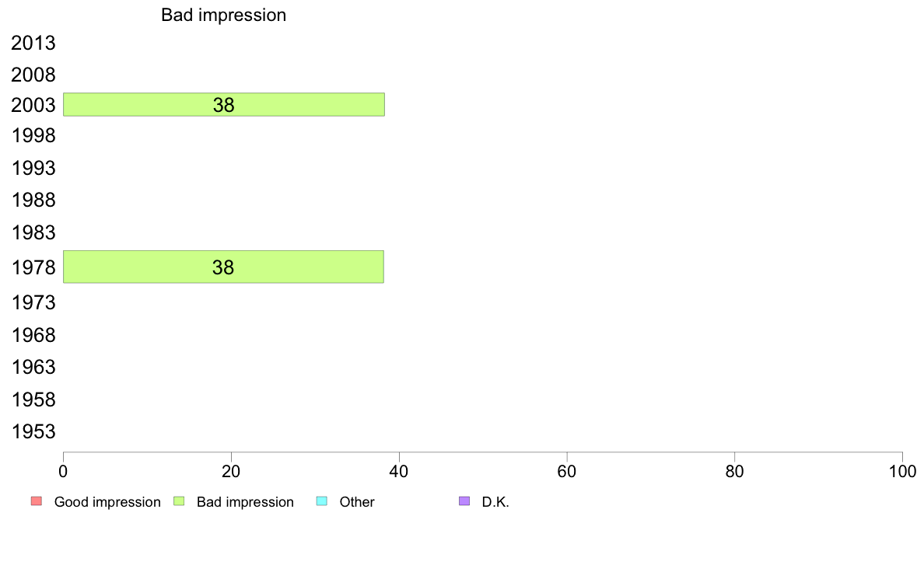Click the 1973 year label
Image resolution: width=924 pixels, height=572 pixels.
tap(33, 303)
